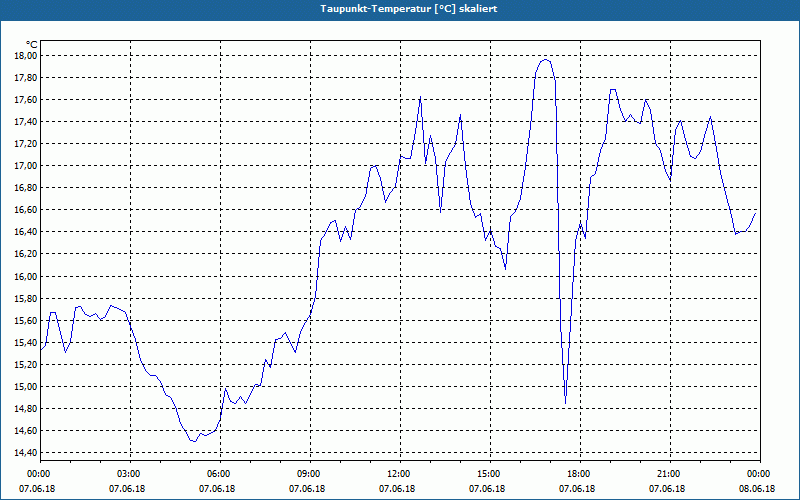Click the 15,40 y-axis label
Viewport: 800px width, 500px height.
[x=27, y=342]
